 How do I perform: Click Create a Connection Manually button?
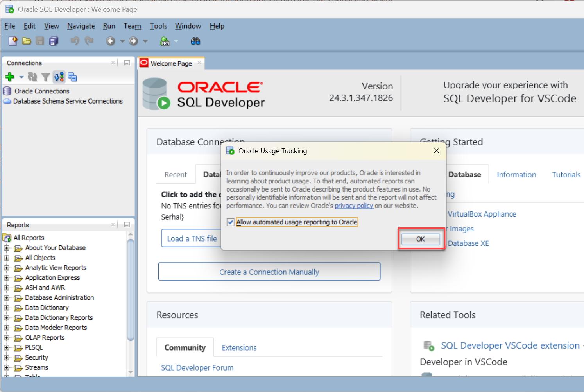tap(269, 272)
